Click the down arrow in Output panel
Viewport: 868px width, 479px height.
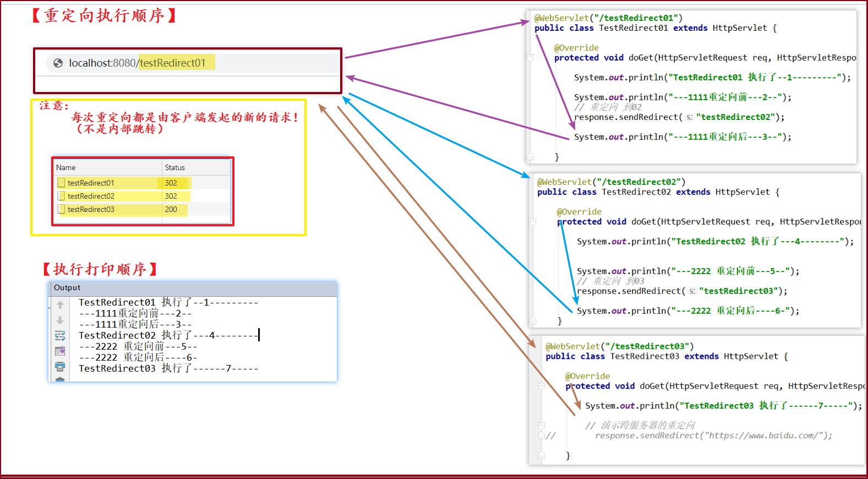(60, 320)
